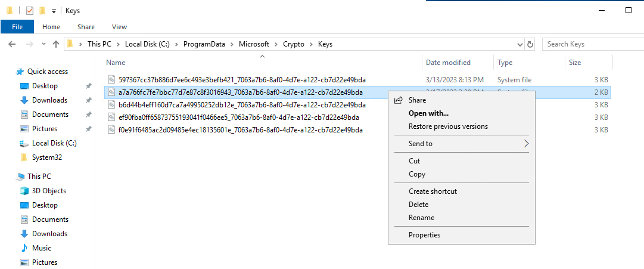Click the 3/13/2023 8:13 PM date cell
Screen dimensions: 644x269
tap(455, 79)
